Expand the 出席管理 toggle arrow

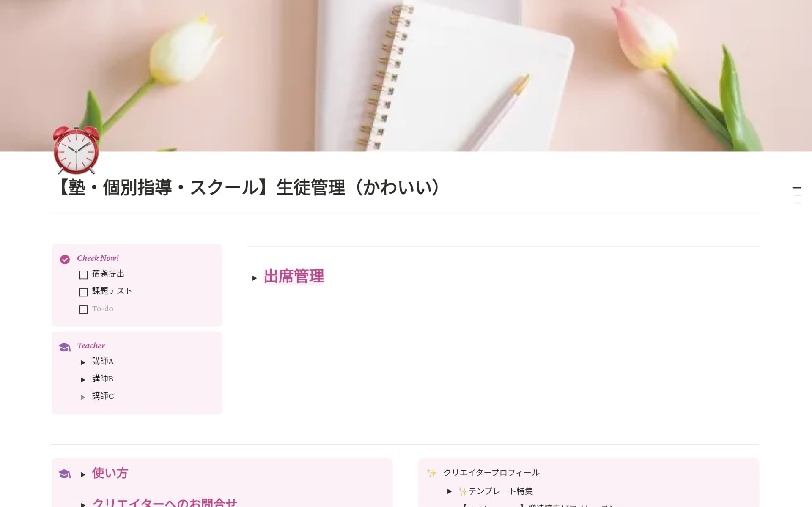click(x=254, y=278)
